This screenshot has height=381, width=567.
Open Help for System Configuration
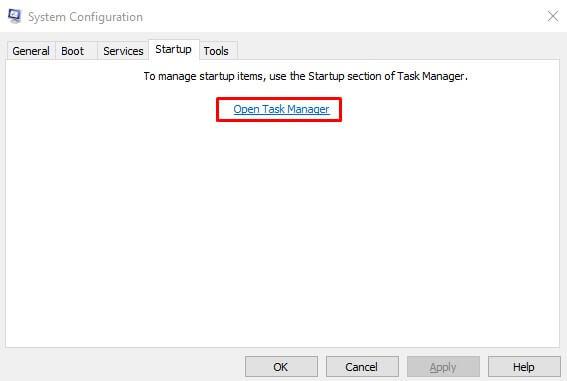[524, 367]
